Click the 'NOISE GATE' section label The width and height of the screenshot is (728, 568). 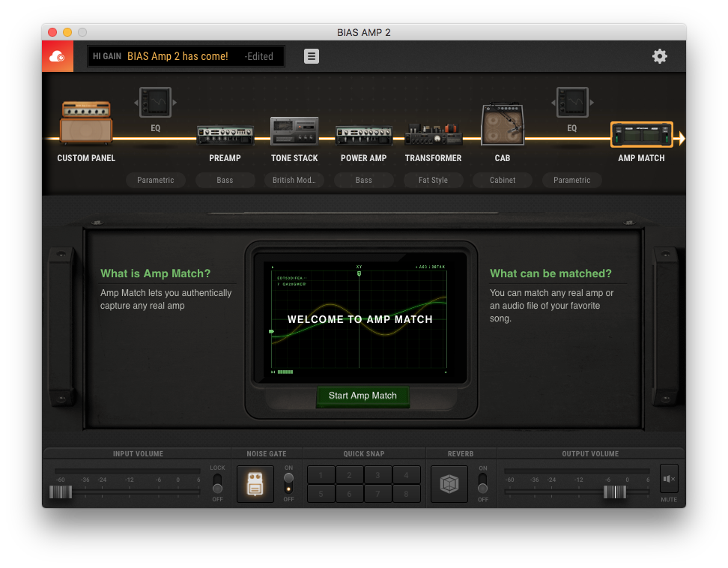click(267, 454)
